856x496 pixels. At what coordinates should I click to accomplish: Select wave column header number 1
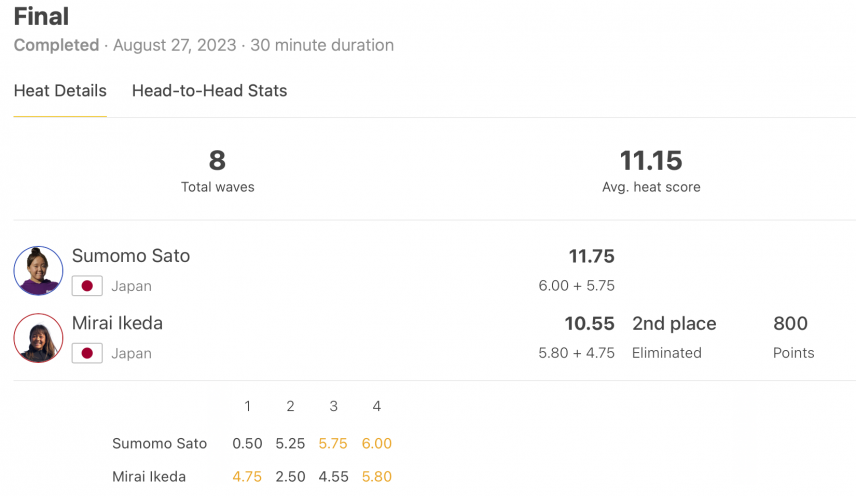(x=247, y=406)
